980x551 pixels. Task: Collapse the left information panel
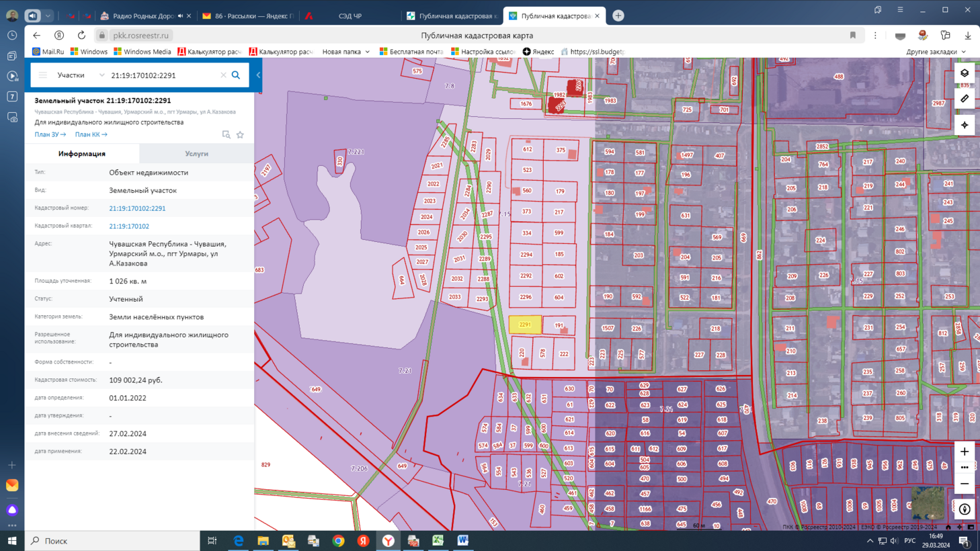click(258, 75)
